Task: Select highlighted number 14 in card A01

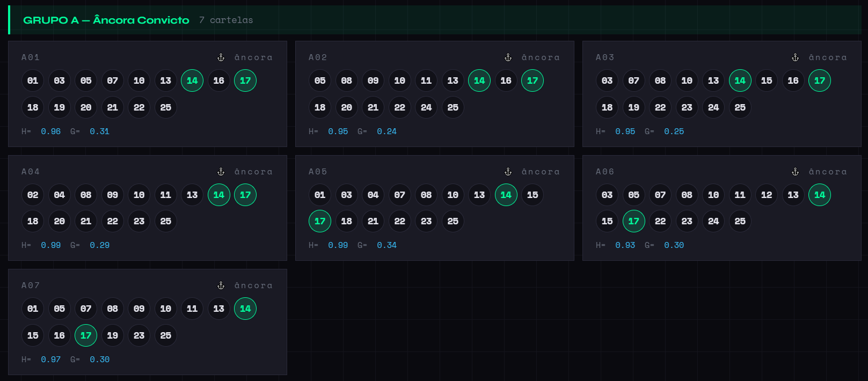Action: point(192,80)
